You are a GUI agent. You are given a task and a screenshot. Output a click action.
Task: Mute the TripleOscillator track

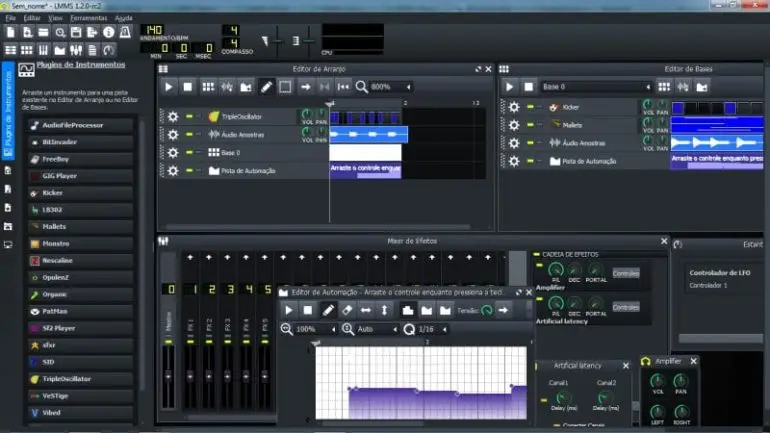(x=189, y=116)
